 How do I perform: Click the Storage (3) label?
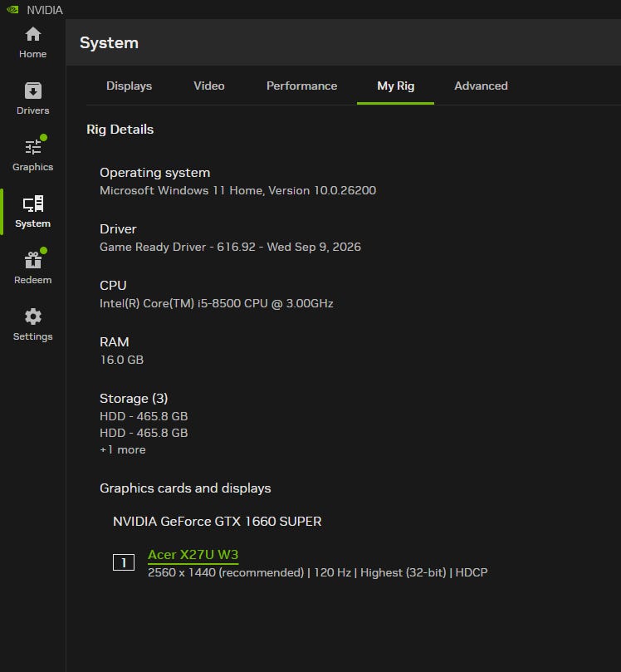click(x=134, y=399)
